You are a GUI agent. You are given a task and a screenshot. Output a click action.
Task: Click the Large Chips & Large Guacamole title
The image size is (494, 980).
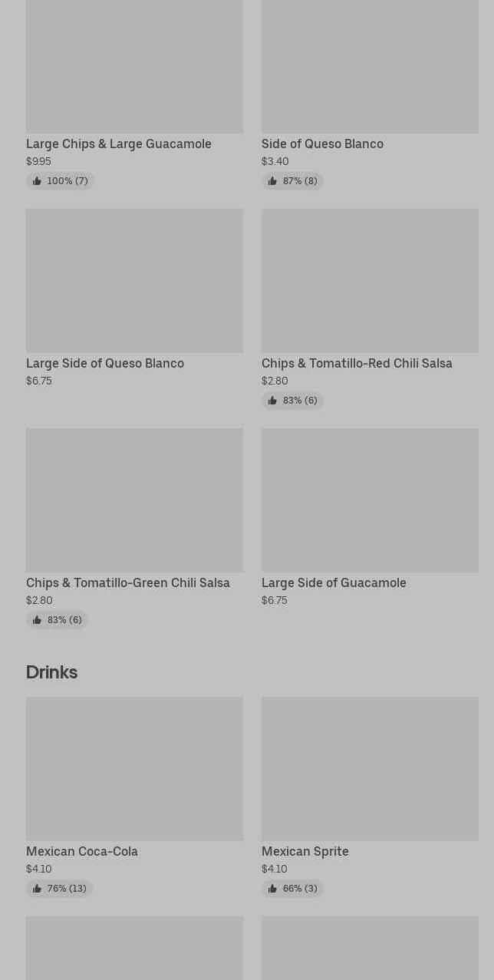[x=119, y=144]
